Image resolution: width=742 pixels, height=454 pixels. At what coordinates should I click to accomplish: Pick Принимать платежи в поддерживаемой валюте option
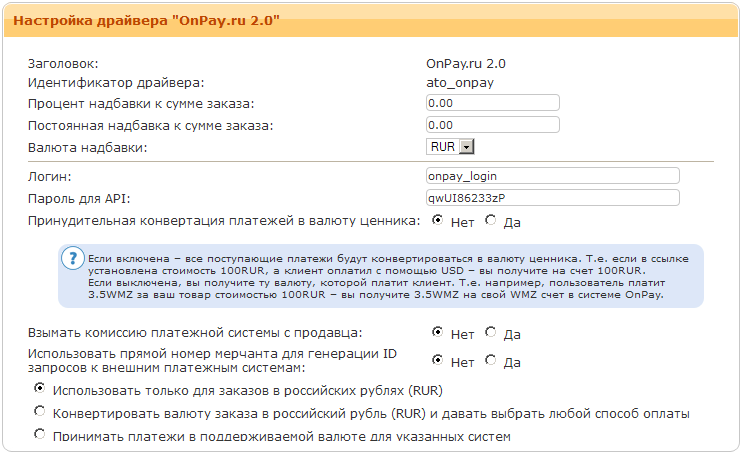(40, 434)
